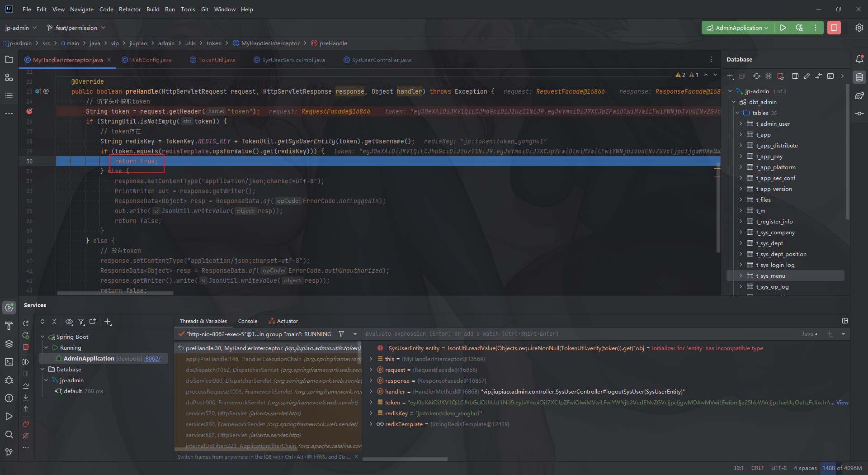Rerun the service in Services toolbar
Image resolution: width=868 pixels, height=475 pixels.
pyautogui.click(x=26, y=323)
